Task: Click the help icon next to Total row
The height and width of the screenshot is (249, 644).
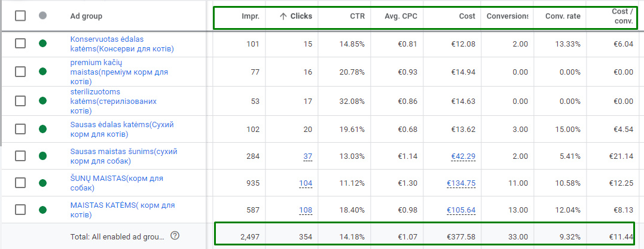Action: [x=175, y=236]
